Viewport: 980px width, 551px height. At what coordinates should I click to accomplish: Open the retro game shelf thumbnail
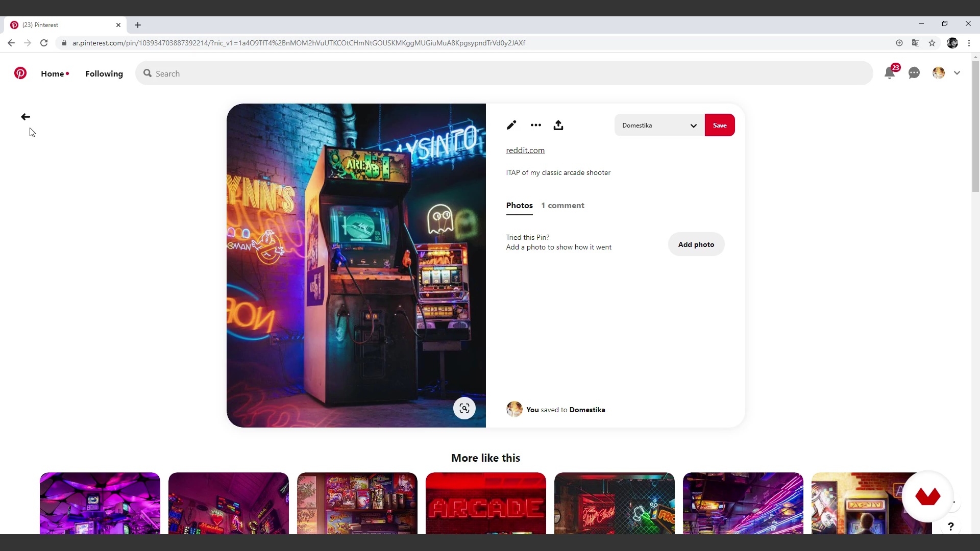point(357,504)
